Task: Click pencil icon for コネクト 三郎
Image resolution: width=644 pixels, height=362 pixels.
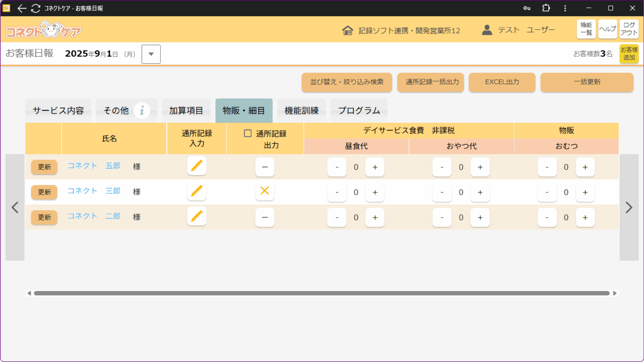Action: click(x=197, y=191)
